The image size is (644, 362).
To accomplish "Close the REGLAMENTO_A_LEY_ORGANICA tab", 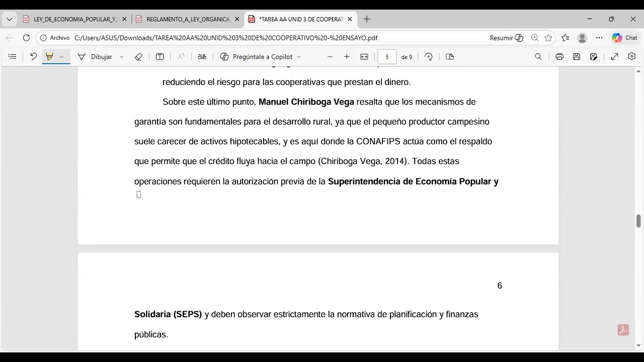I will coord(237,19).
